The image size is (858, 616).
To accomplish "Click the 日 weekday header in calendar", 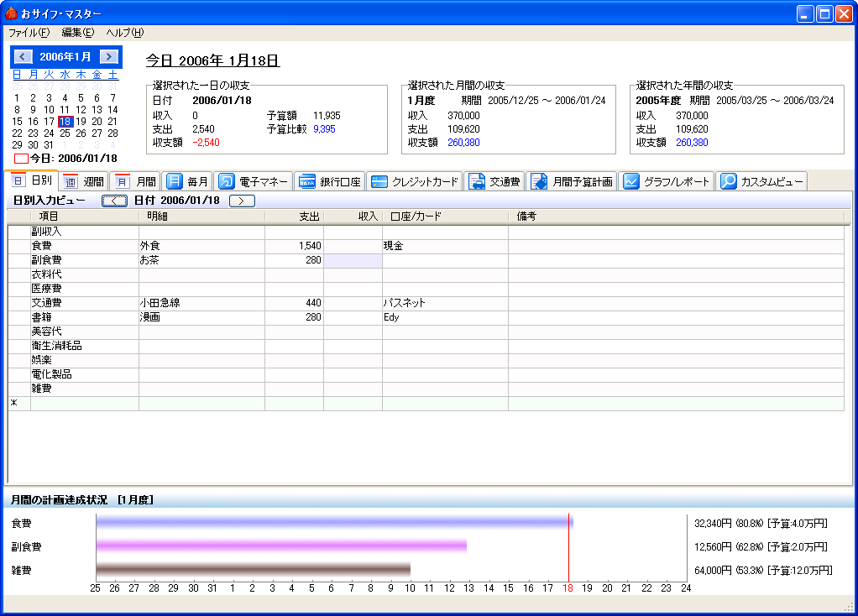I will coord(17,75).
